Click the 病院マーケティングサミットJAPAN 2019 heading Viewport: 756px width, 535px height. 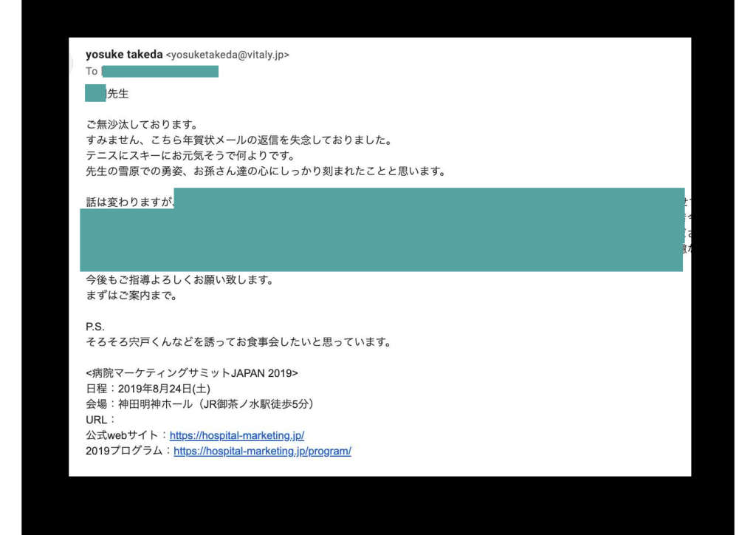click(x=192, y=373)
